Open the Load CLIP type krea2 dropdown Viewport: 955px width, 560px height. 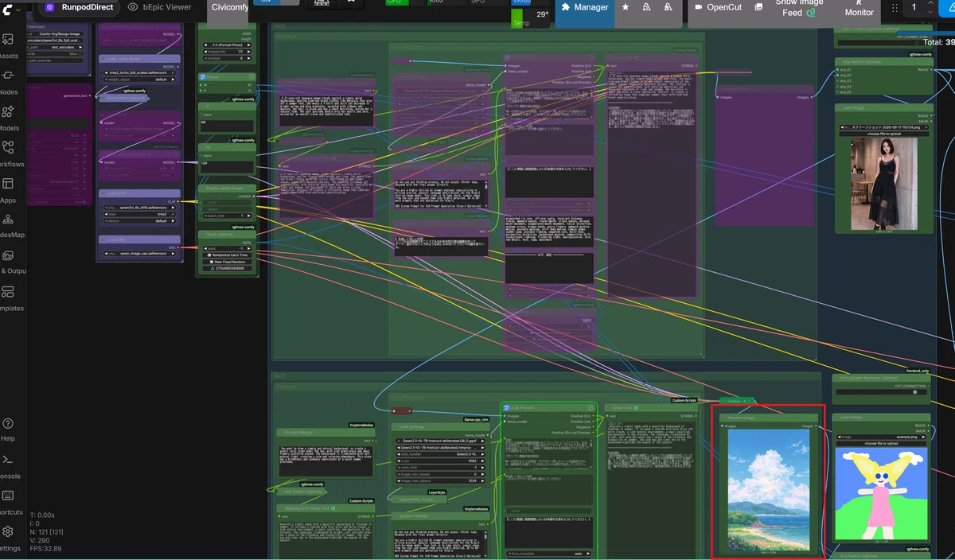140,214
